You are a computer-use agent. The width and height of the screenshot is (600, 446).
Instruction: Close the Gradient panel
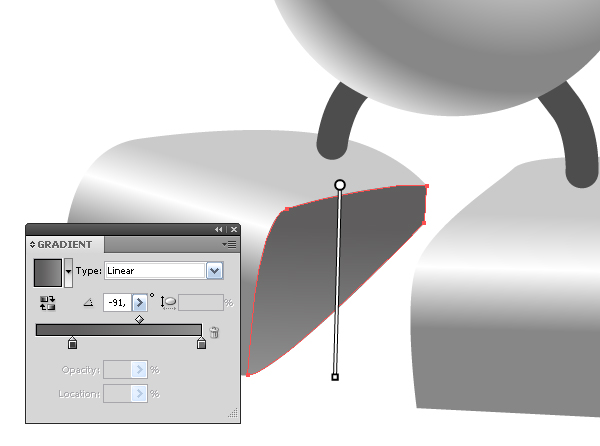click(234, 230)
